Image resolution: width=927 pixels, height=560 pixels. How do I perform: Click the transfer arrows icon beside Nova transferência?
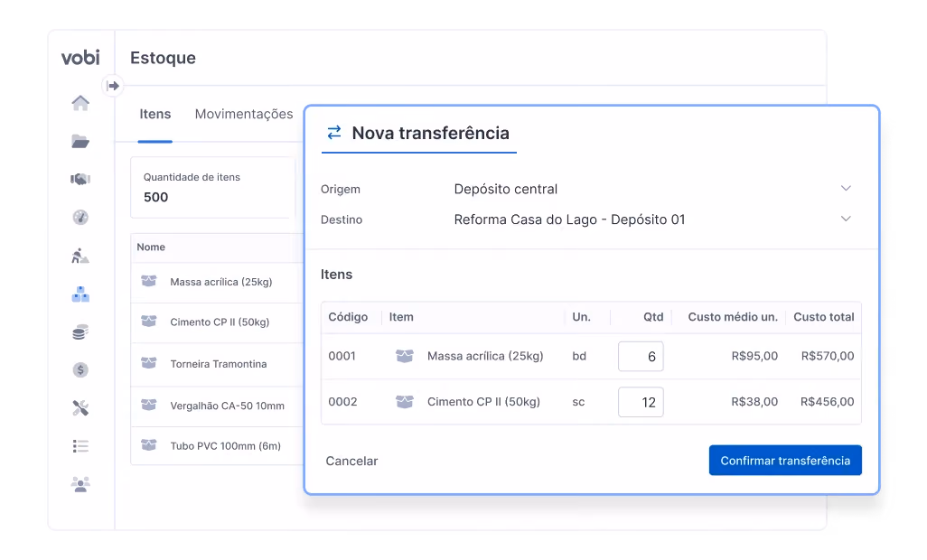(x=334, y=132)
